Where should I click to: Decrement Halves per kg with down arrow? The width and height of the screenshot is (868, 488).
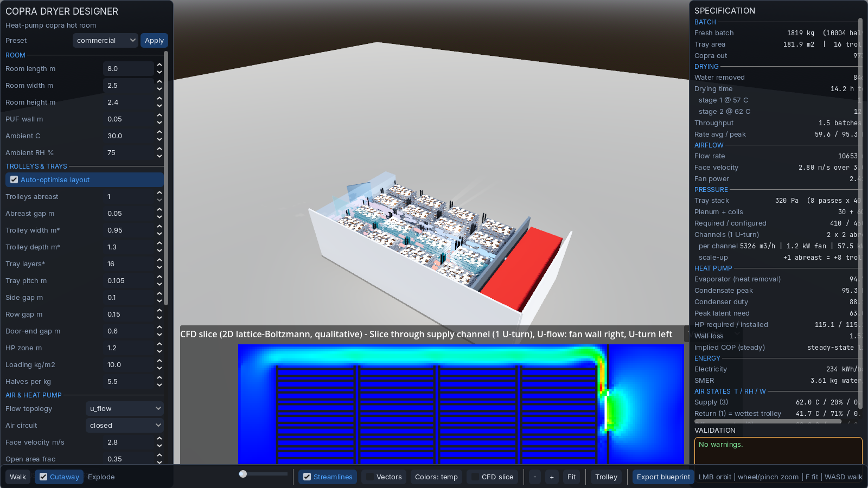pos(159,385)
